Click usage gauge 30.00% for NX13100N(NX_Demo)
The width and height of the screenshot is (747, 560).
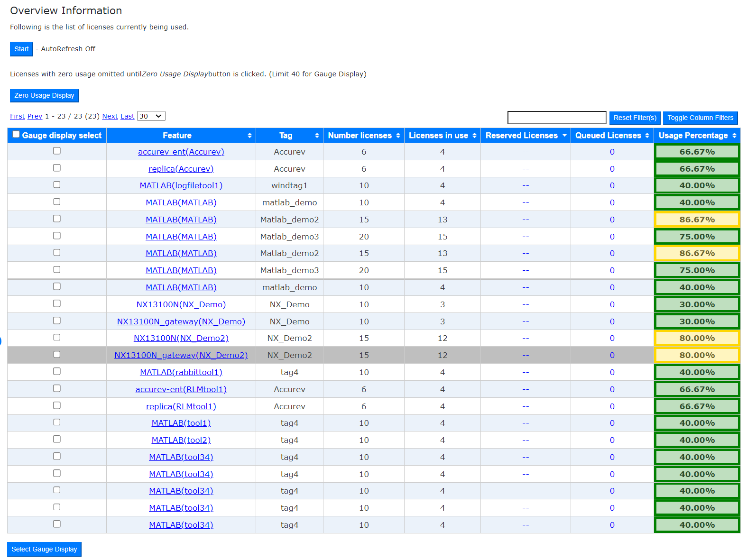click(697, 304)
